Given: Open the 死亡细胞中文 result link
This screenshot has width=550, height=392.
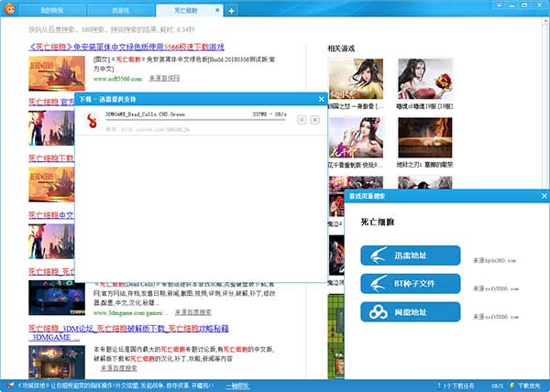Looking at the screenshot, I should click(51, 214).
